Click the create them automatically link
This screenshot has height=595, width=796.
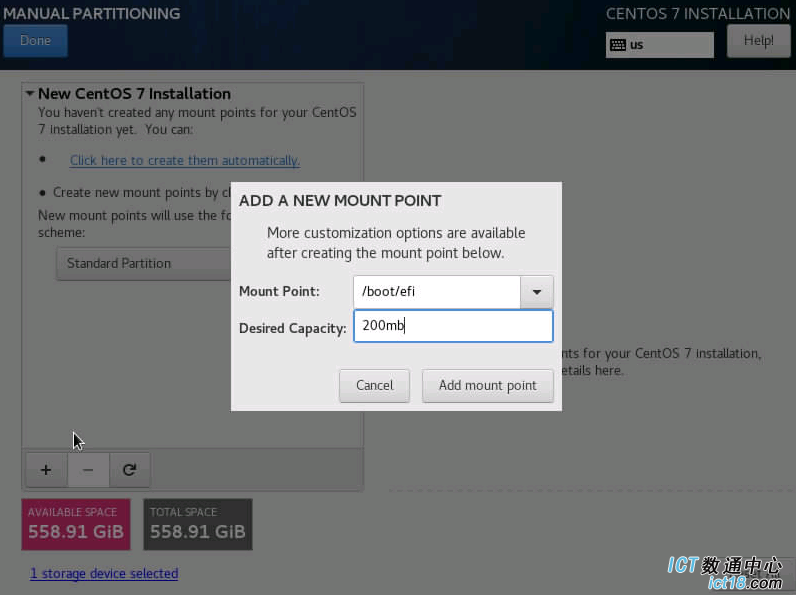coord(185,160)
